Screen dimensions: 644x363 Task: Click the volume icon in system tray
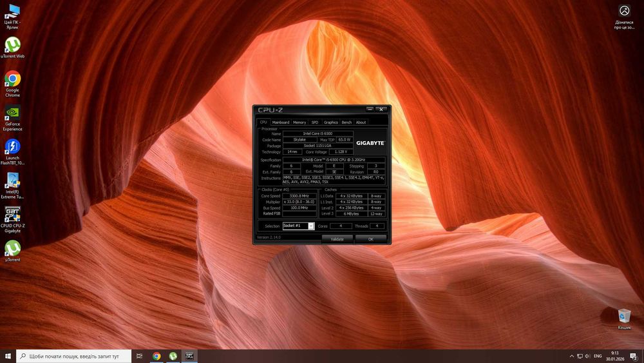point(587,356)
